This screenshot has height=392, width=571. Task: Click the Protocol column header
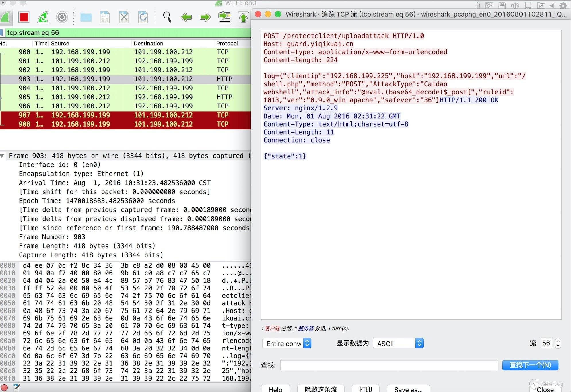[x=227, y=44]
